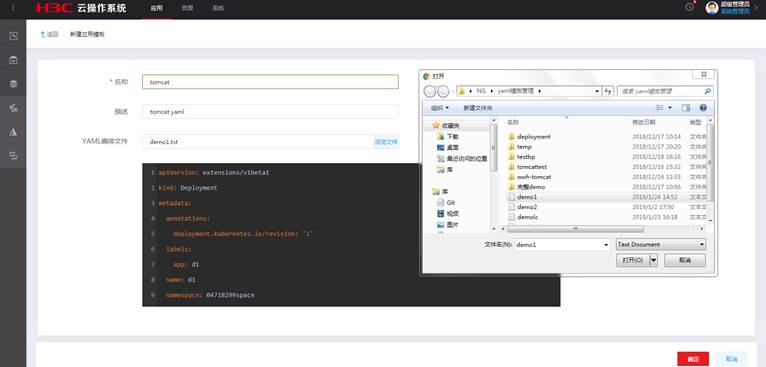This screenshot has height=367, width=766.
Task: Toggle the preview pane icon in the dialog
Action: point(686,108)
